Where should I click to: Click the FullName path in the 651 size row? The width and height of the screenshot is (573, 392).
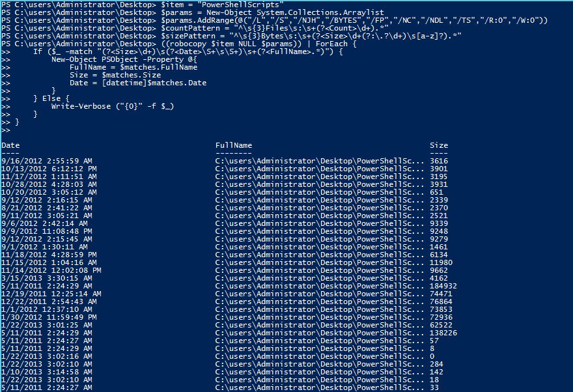pos(320,192)
